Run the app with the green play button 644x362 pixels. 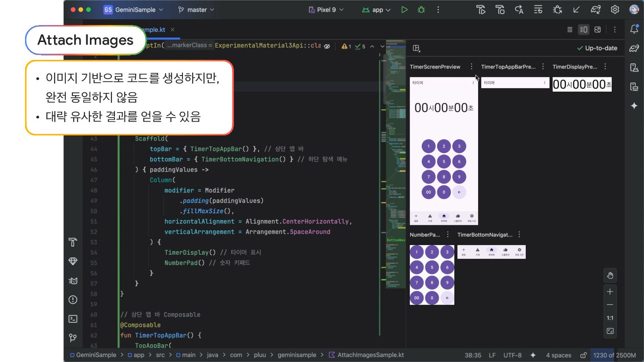(404, 9)
